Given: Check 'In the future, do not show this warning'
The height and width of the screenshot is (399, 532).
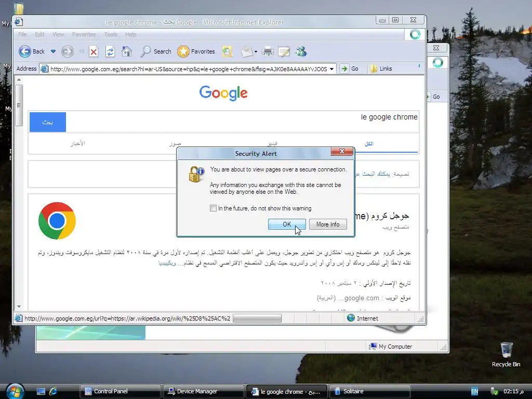Looking at the screenshot, I should tap(213, 208).
